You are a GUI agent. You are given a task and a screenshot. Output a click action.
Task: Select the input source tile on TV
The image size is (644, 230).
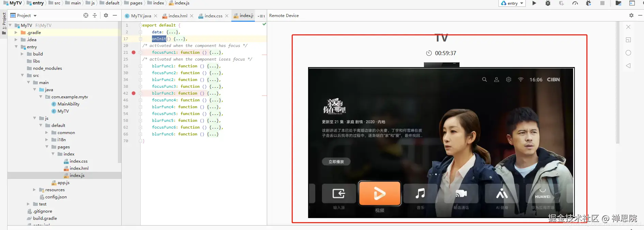point(339,194)
